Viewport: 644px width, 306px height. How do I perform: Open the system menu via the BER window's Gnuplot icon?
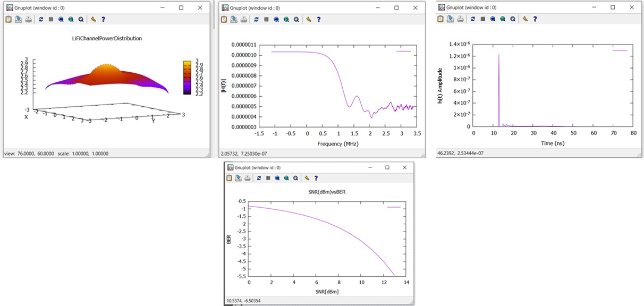(x=230, y=167)
